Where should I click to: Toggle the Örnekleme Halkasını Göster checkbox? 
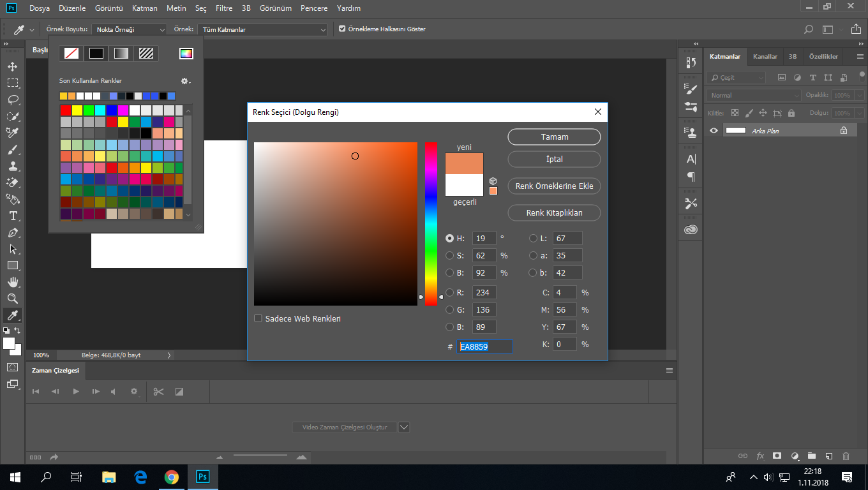(342, 29)
